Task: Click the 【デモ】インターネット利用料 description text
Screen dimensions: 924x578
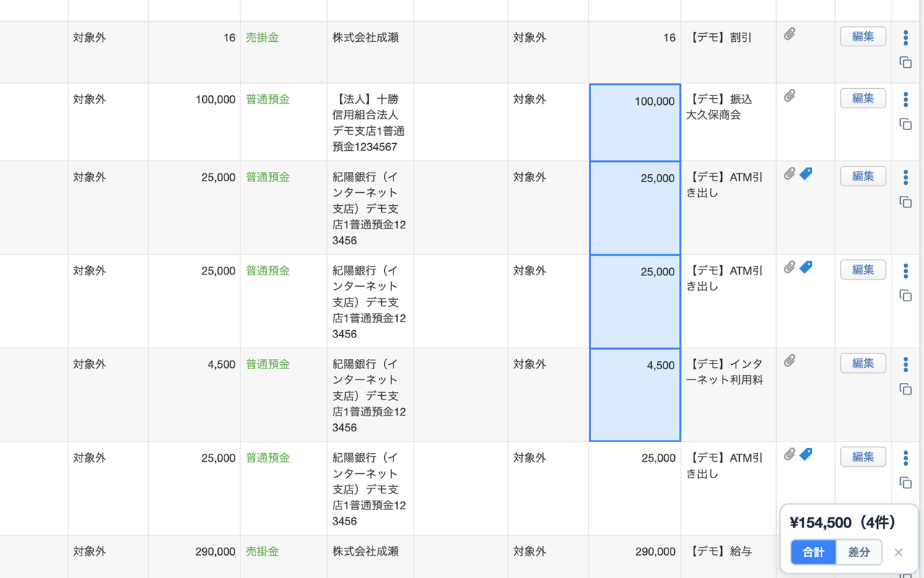Action: [724, 372]
